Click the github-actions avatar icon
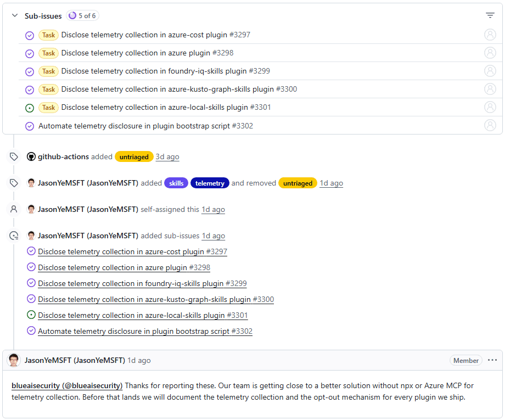This screenshot has width=527, height=420. pyautogui.click(x=31, y=157)
